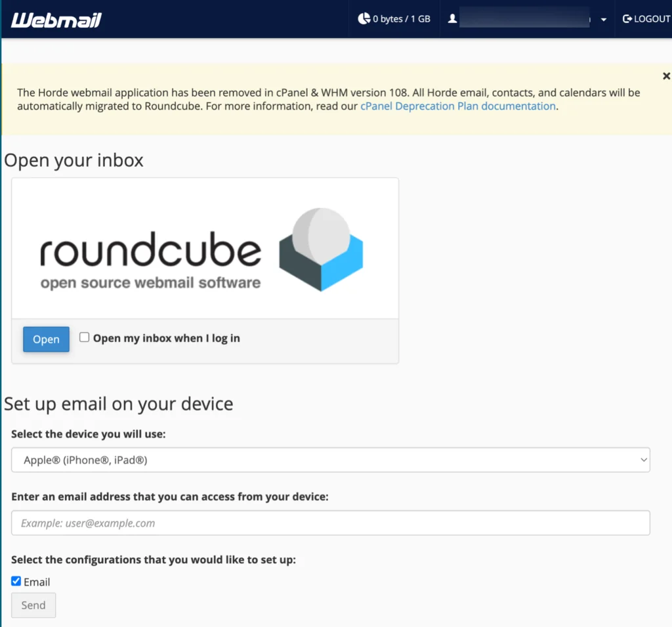Image resolution: width=672 pixels, height=627 pixels.
Task: Open the cPanel Deprecation Plan documentation link
Action: [457, 106]
